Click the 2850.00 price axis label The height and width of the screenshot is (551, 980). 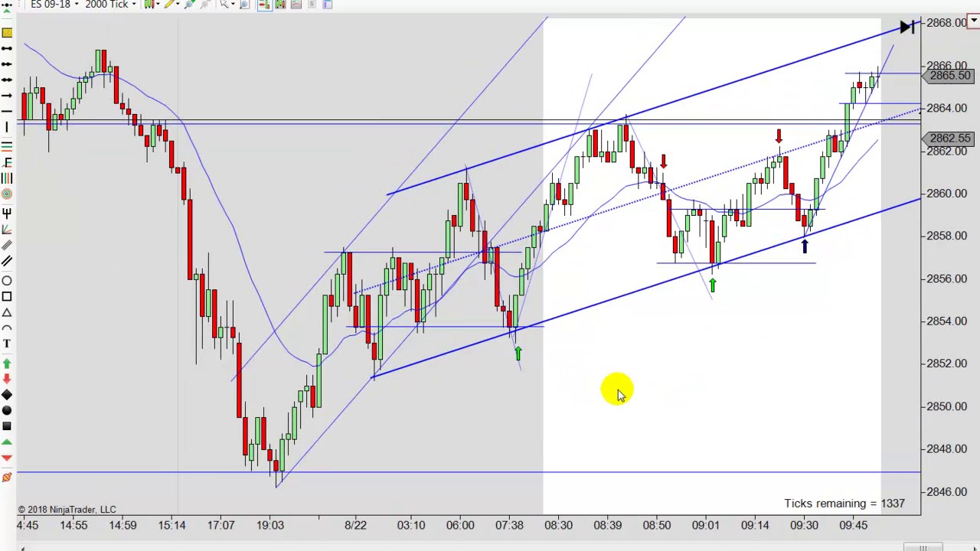pos(947,406)
